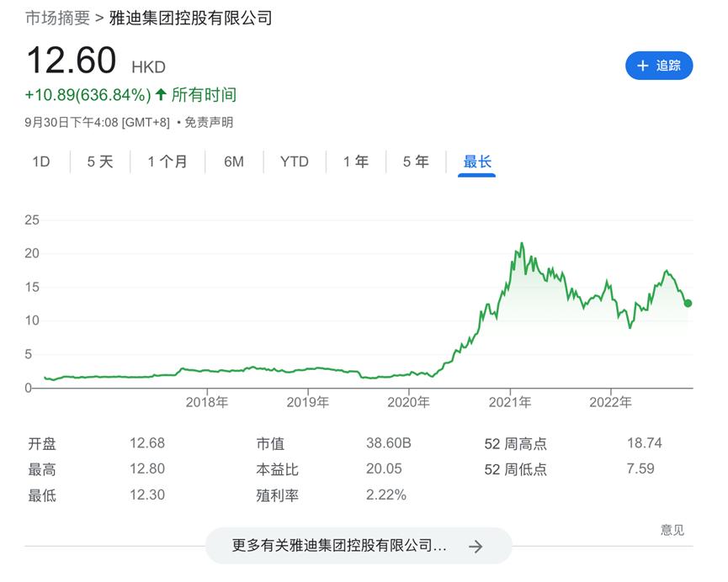Click the 追踪 follow button
The height and width of the screenshot is (582, 728).
click(x=659, y=66)
